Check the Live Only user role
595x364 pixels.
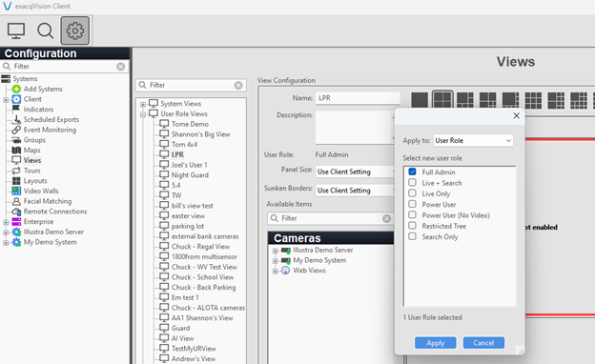(x=412, y=193)
